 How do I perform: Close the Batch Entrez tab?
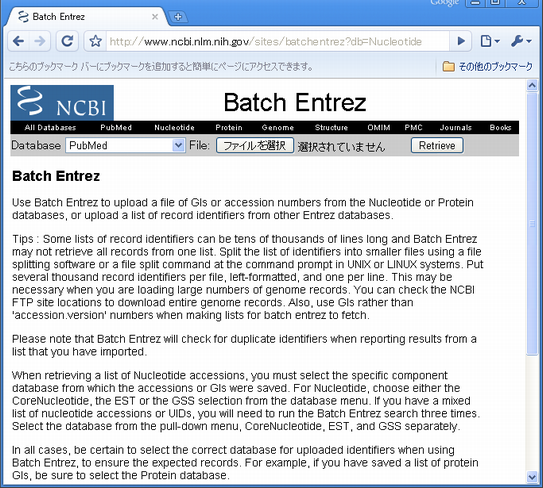pos(155,17)
